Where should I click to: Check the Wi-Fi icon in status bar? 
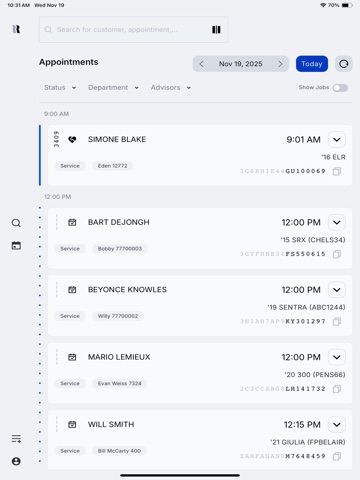[323, 5]
